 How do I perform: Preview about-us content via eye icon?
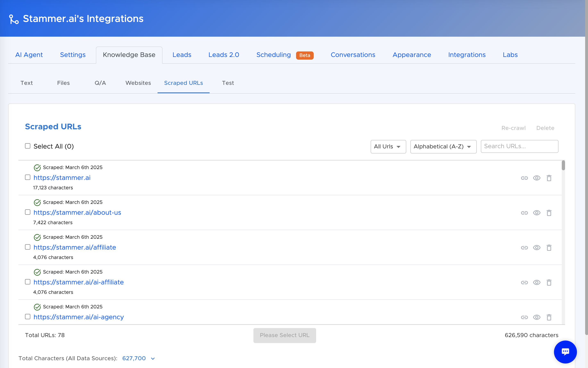coord(537,213)
